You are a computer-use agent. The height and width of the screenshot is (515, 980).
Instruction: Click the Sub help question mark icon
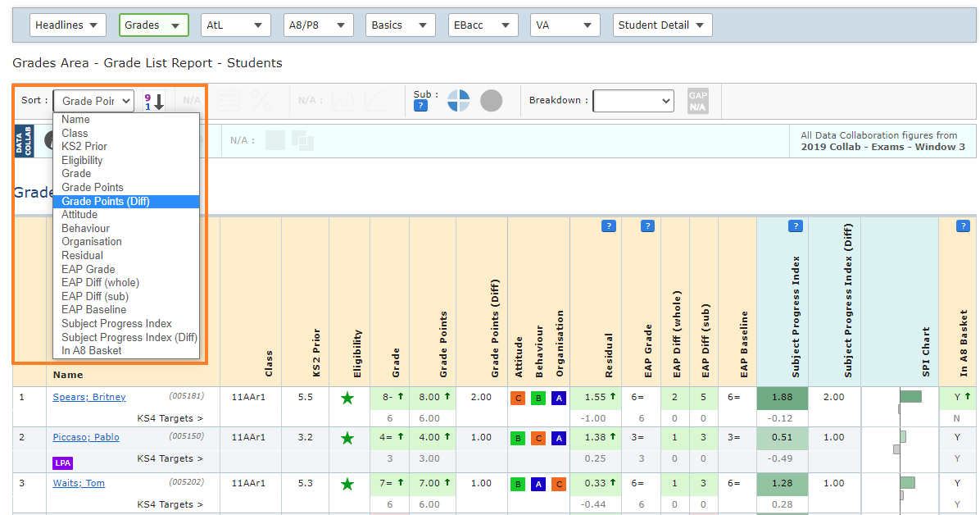click(x=420, y=106)
